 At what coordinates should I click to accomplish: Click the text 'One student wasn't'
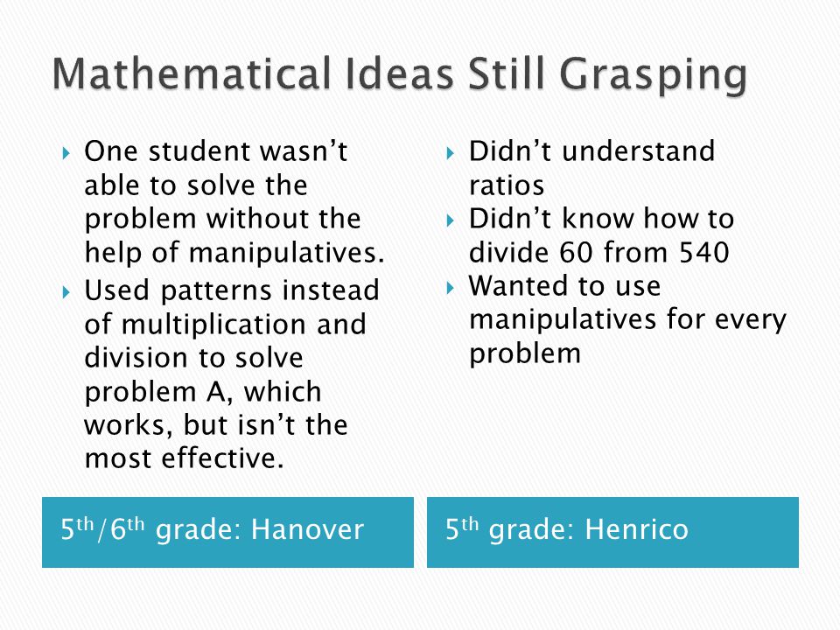tap(216, 151)
